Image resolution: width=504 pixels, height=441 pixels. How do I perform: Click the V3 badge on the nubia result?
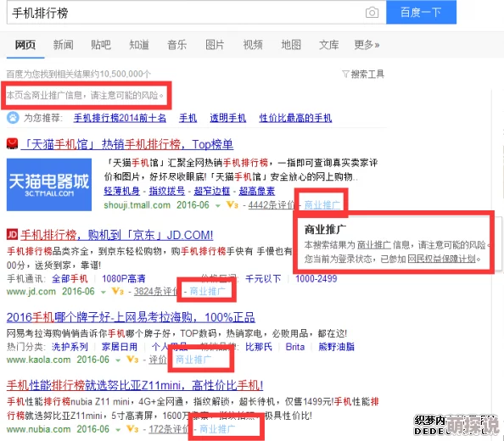click(132, 429)
